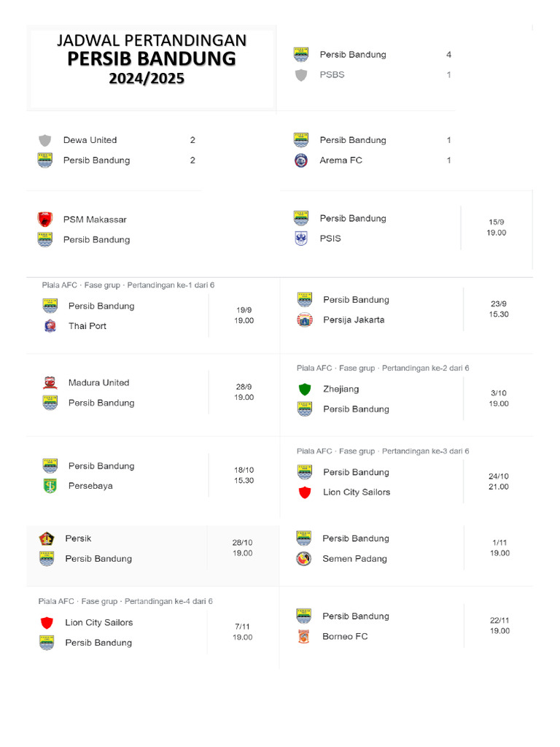This screenshot has height=747, width=560.
Task: Click the JADWAL PERTANDINGAN title heading
Action: pos(152,40)
